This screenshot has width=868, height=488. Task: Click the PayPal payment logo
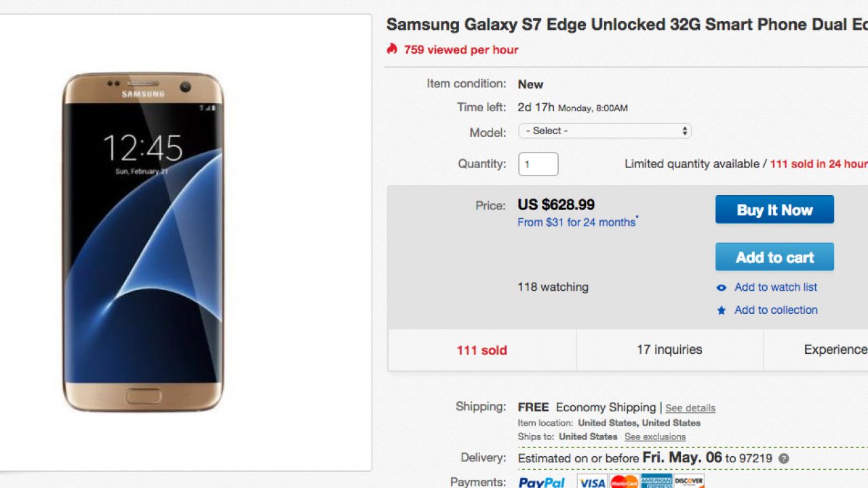pyautogui.click(x=542, y=483)
